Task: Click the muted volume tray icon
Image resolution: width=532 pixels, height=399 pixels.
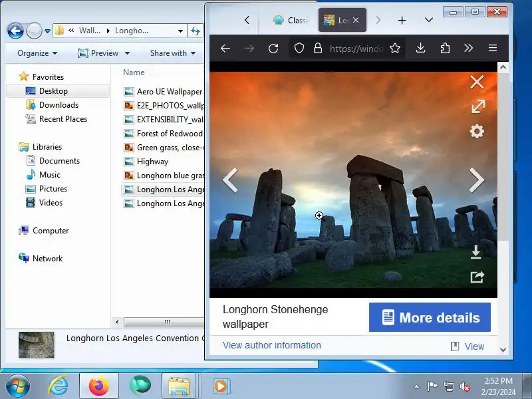Action: point(464,386)
